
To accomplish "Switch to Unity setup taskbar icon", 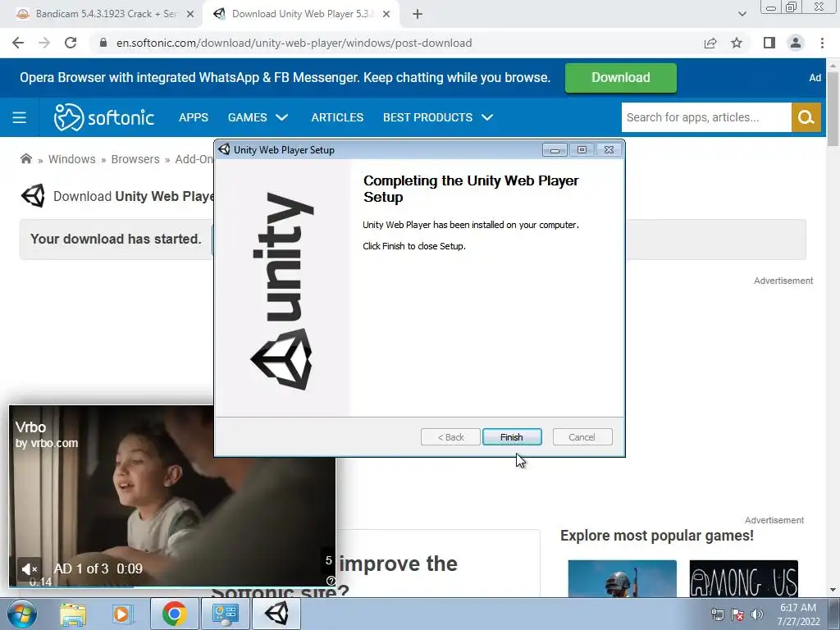I will [x=276, y=614].
